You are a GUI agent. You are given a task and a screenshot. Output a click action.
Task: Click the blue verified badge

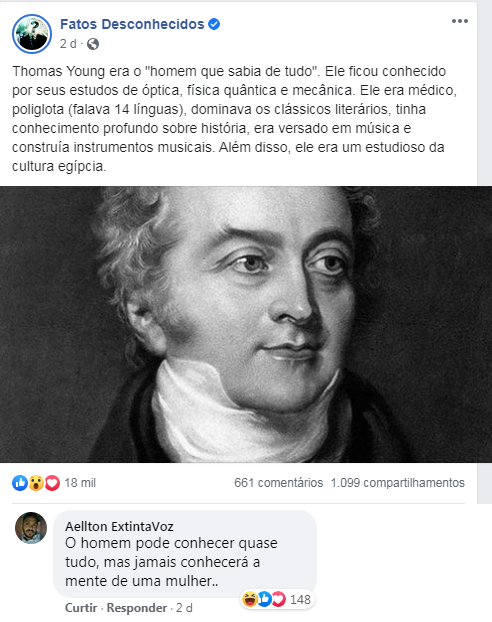pyautogui.click(x=214, y=24)
